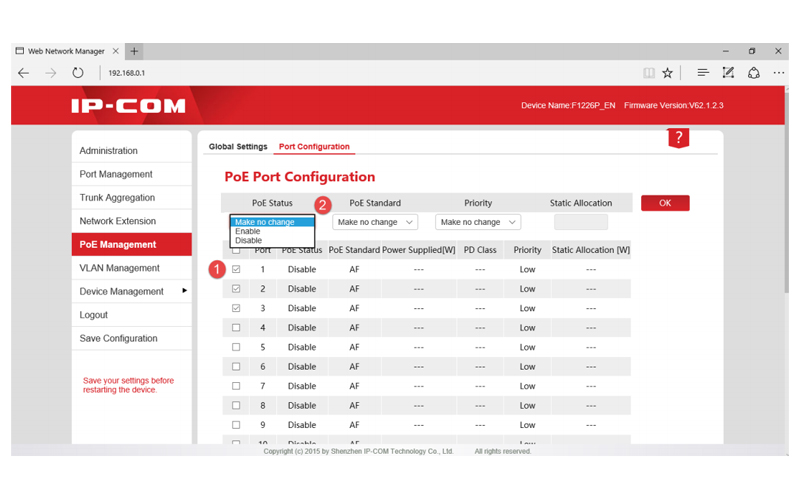
Task: Select the Port Configuration tab
Action: point(314,146)
